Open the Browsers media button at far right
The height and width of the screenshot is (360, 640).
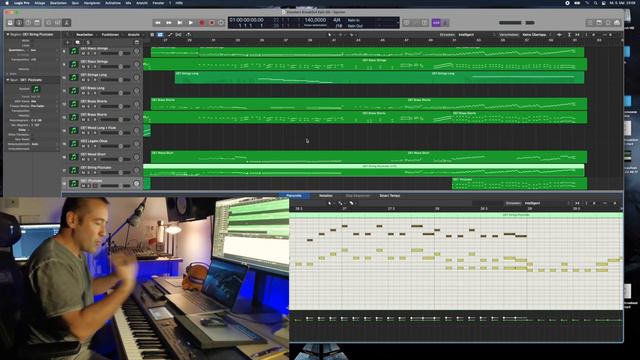617,23
